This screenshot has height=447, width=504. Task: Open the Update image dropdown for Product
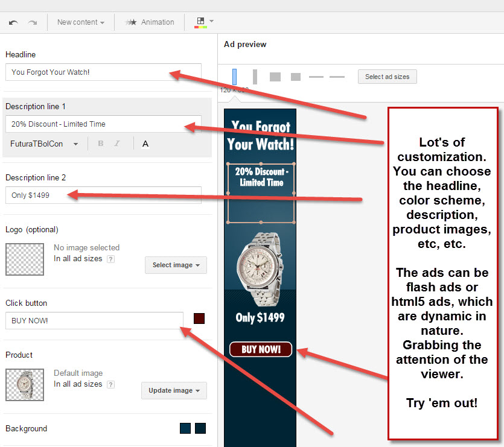pyautogui.click(x=174, y=390)
